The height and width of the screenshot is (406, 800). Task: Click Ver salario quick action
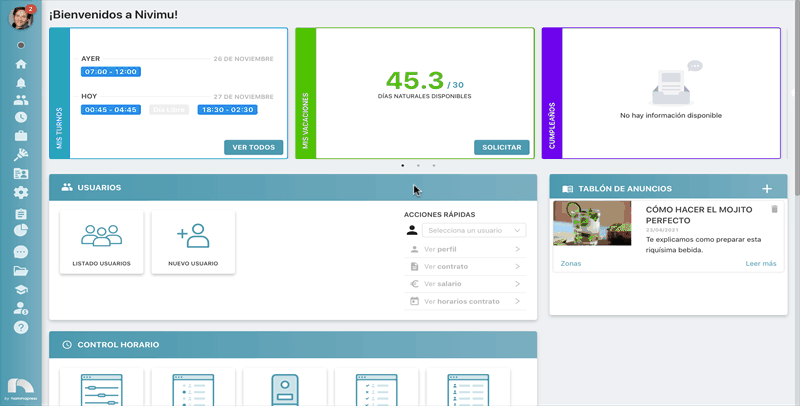[465, 284]
